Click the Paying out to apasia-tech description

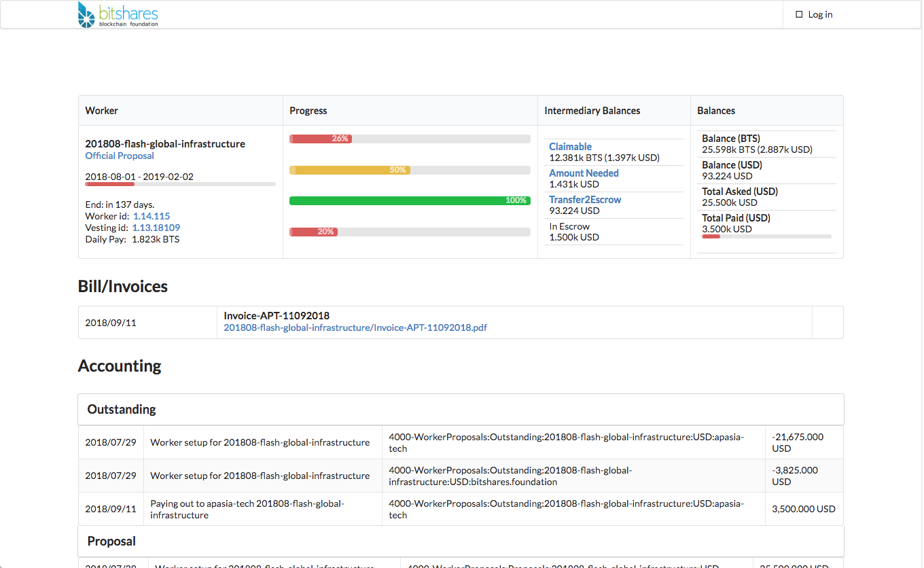[247, 509]
